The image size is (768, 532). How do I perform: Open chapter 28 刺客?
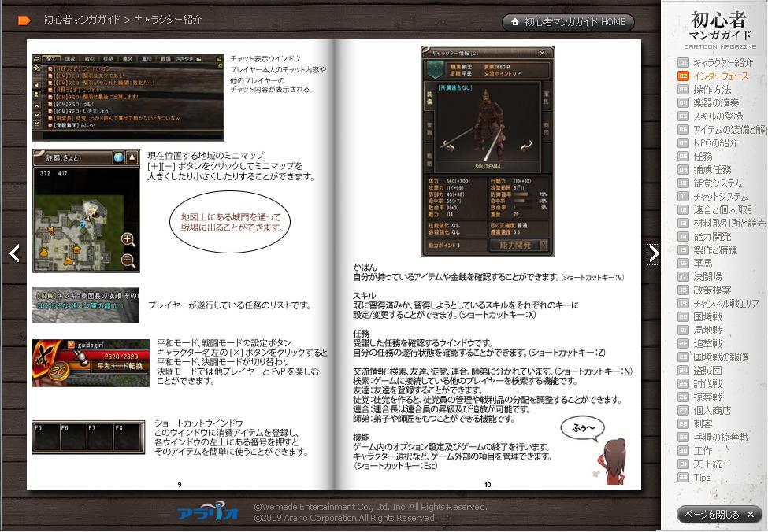[x=696, y=424]
